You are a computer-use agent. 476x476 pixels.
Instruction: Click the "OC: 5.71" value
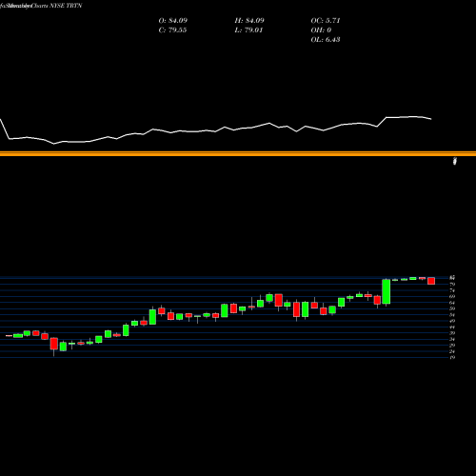point(326,21)
